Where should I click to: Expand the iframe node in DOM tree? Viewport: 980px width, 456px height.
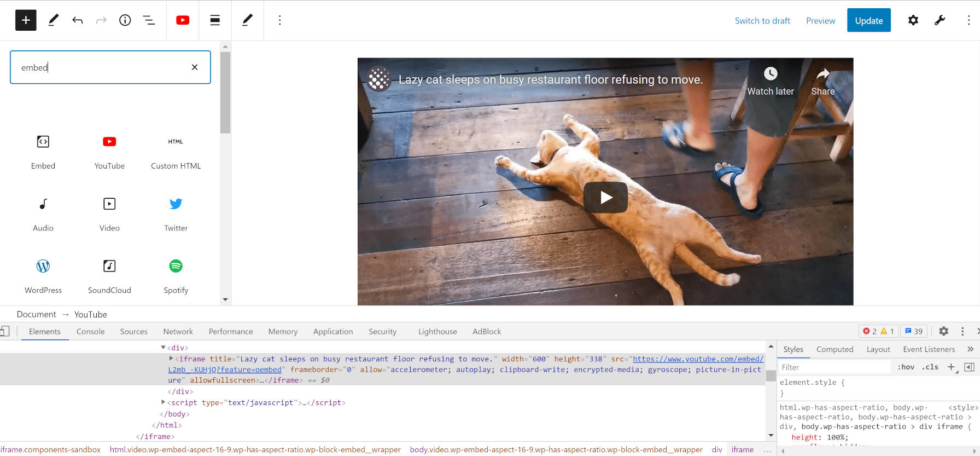(171, 359)
